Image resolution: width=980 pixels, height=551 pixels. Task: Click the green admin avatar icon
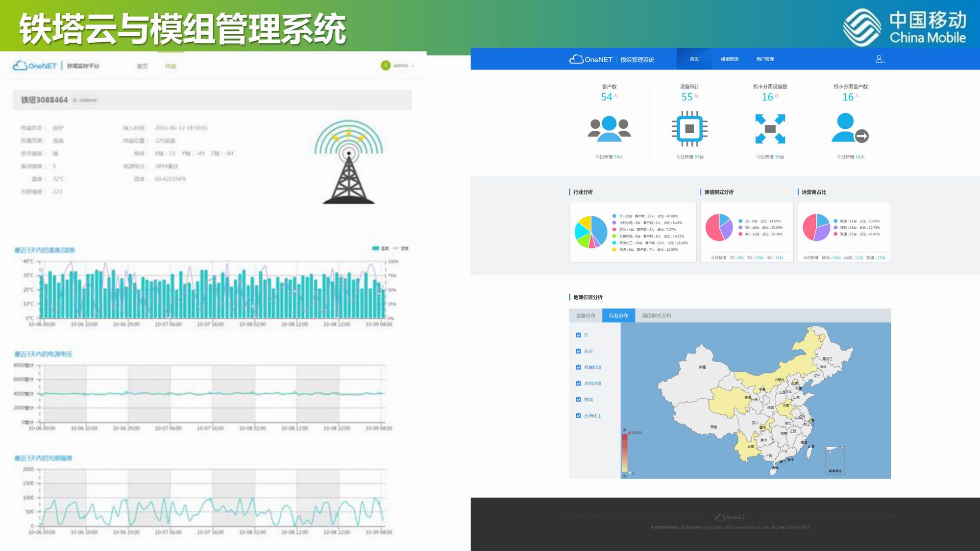[x=386, y=65]
